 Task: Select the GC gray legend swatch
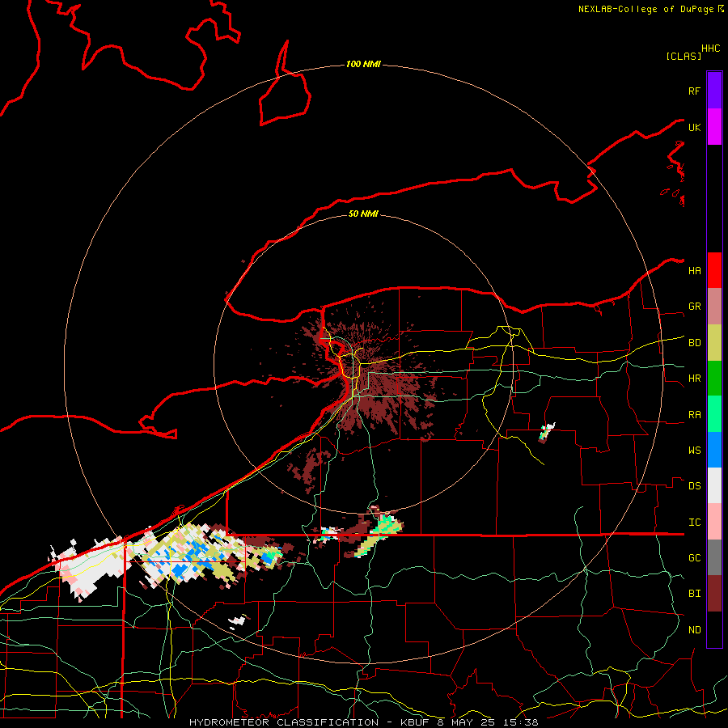coord(714,557)
